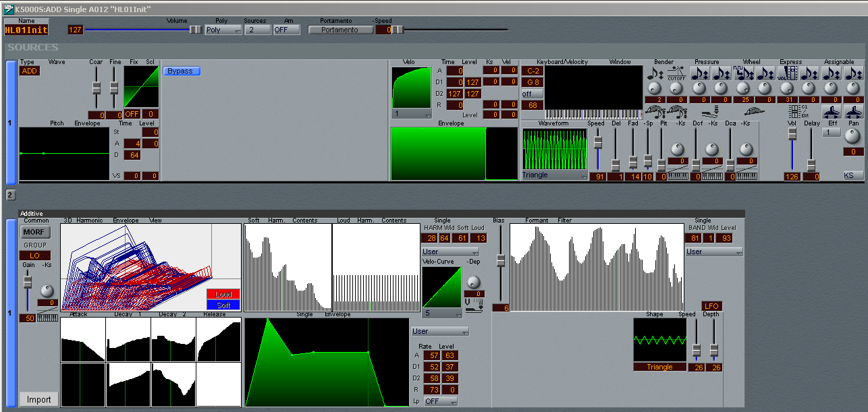Open the Velo curve 1 dropdown
This screenshot has height=412, width=868.
click(412, 113)
